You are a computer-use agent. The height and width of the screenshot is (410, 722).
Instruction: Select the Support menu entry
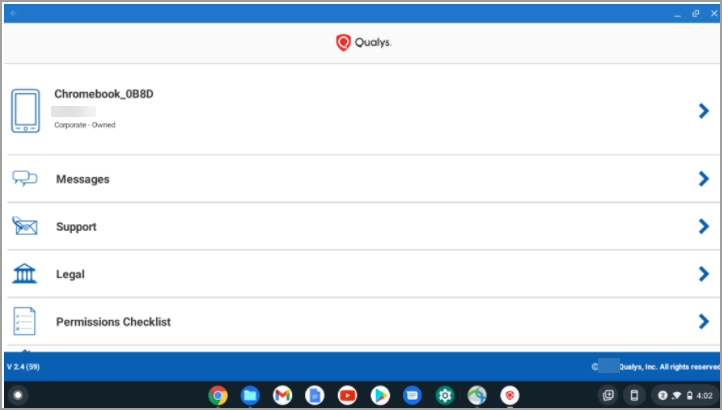[363, 226]
